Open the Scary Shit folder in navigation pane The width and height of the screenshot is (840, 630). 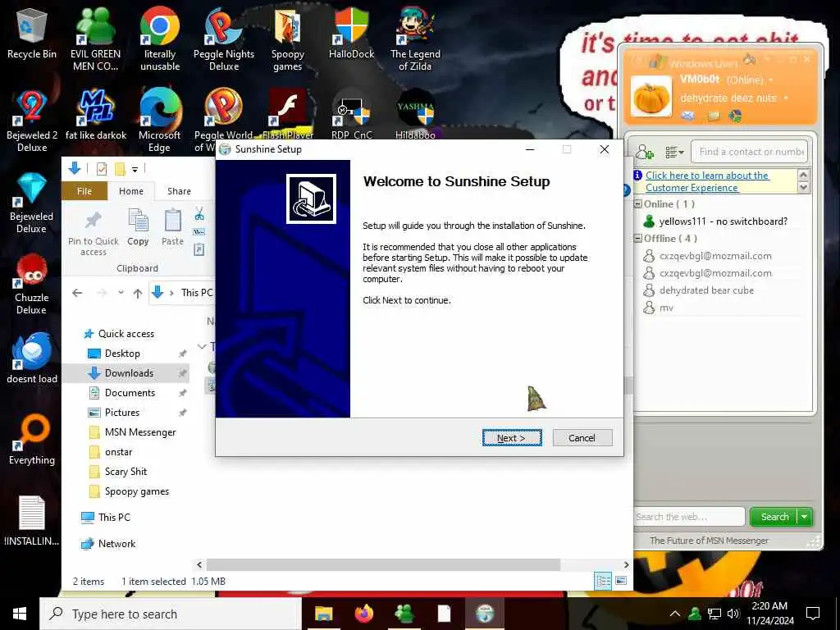[126, 472]
